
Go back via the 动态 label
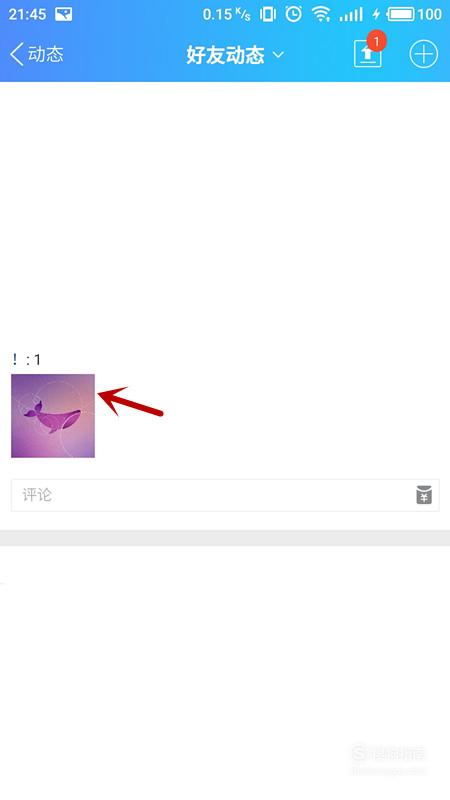(46, 54)
